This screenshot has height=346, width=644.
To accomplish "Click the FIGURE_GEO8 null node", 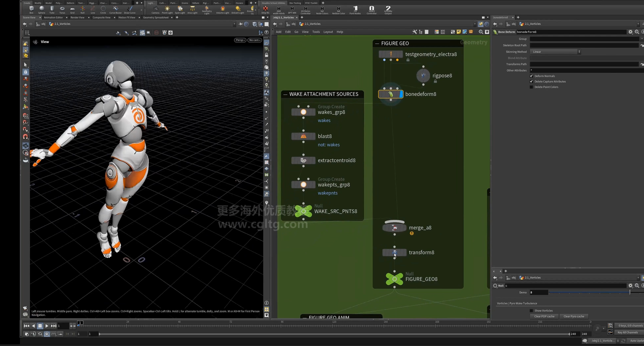I will click(395, 279).
